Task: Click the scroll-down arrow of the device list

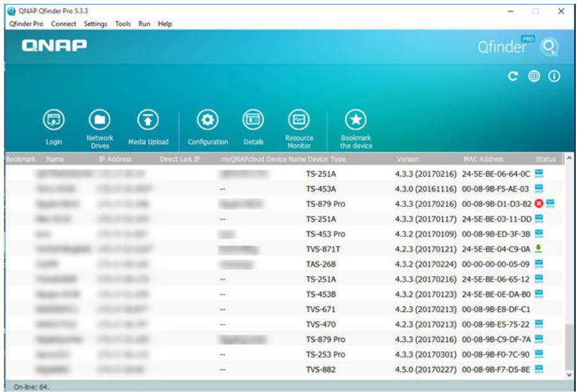Action: point(569,375)
